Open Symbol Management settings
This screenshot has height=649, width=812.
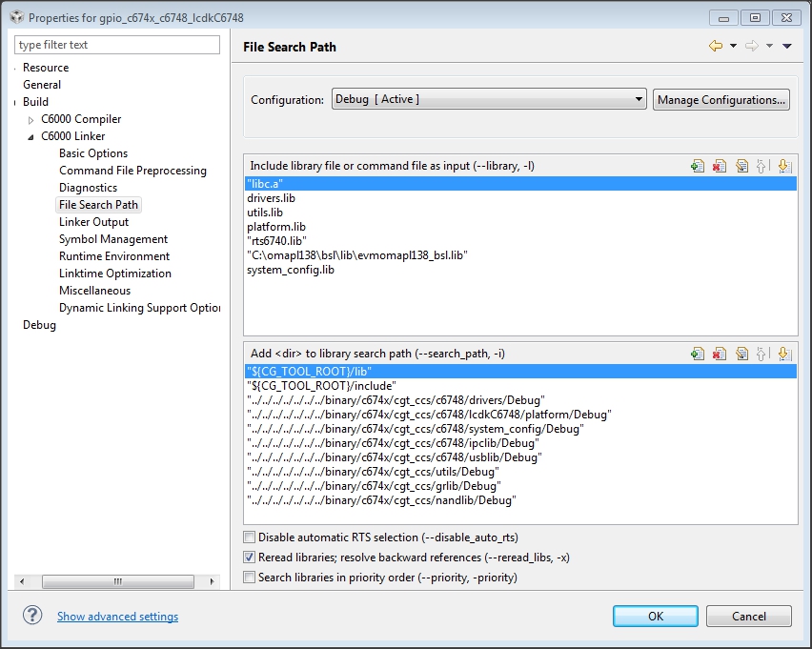[113, 239]
